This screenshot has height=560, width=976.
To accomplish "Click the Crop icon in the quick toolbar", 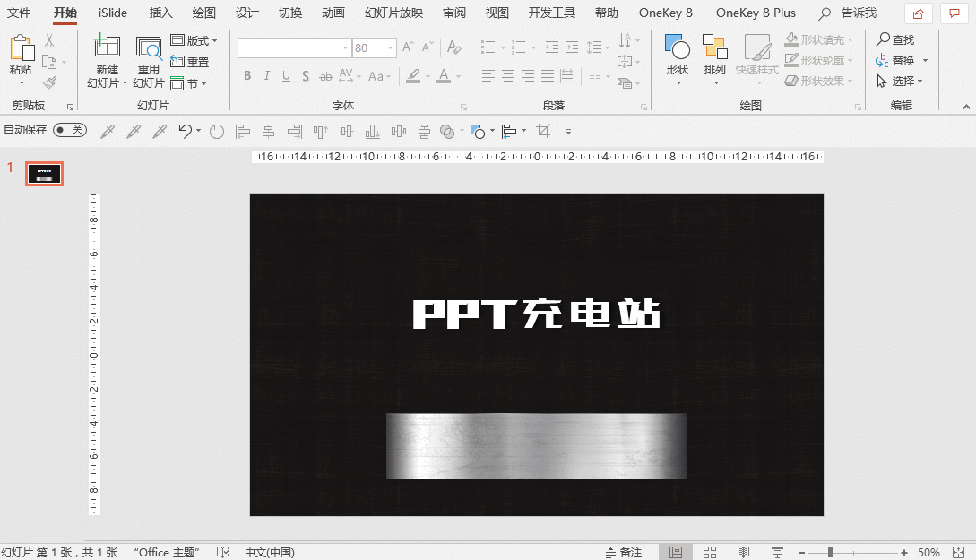I will [543, 131].
